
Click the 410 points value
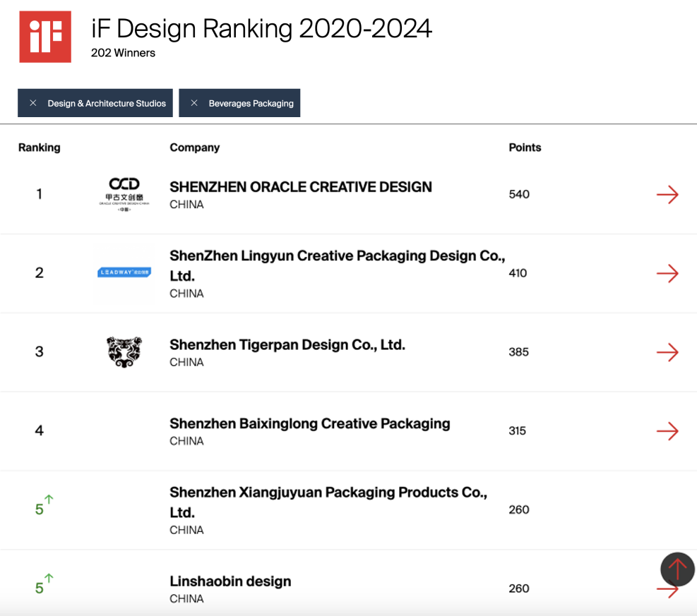518,273
